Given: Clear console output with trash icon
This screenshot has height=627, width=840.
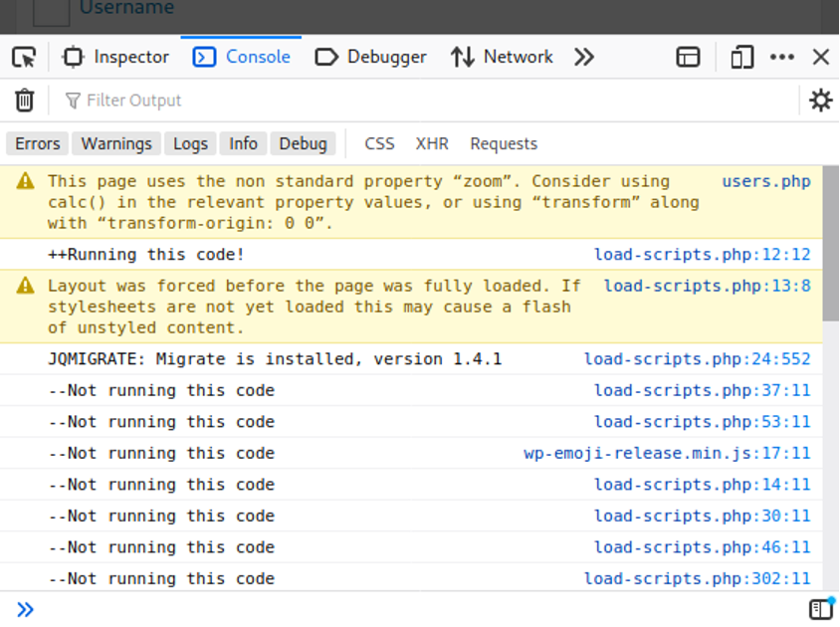Looking at the screenshot, I should tap(25, 101).
